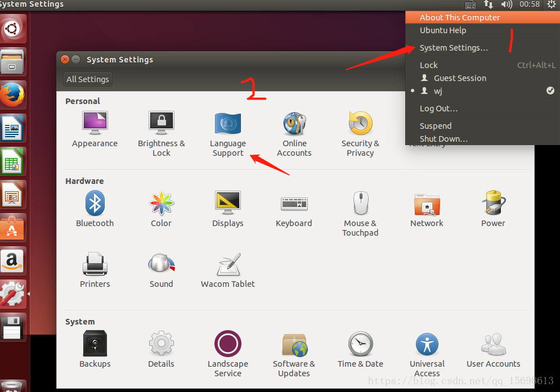Open Ubuntu Software Center launcher icon
The height and width of the screenshot is (392, 560).
coord(13,228)
